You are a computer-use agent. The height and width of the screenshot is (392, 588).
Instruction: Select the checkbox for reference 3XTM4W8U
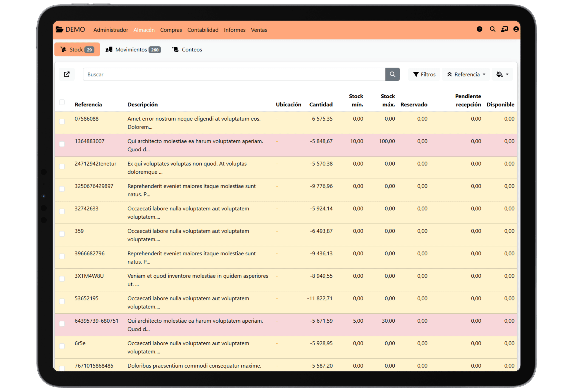pyautogui.click(x=62, y=279)
